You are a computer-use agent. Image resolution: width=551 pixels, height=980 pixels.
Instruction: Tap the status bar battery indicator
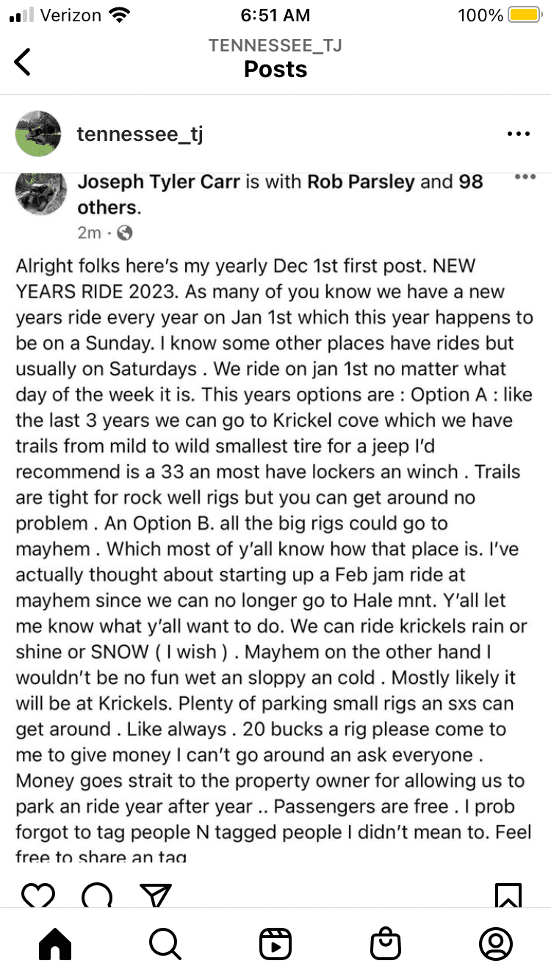(525, 15)
